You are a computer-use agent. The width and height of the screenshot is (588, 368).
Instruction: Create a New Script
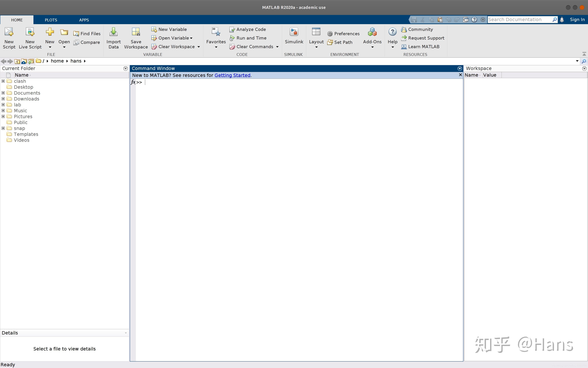coord(9,38)
